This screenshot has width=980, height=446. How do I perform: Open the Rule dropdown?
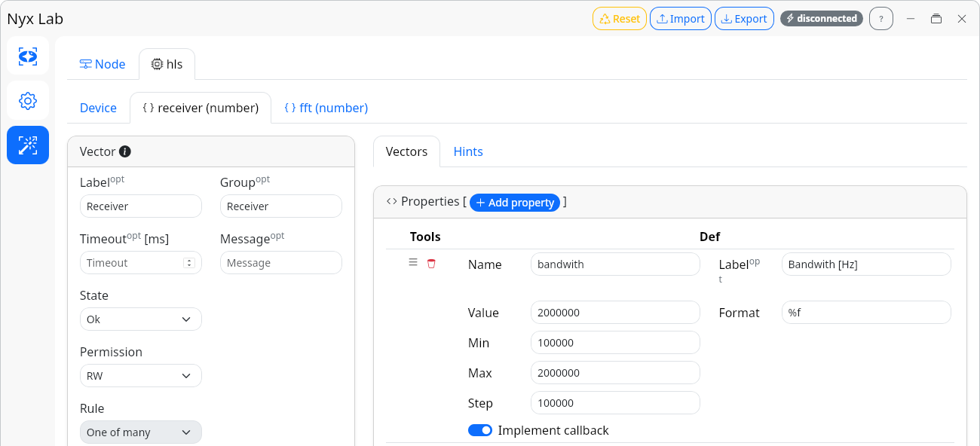coord(140,432)
